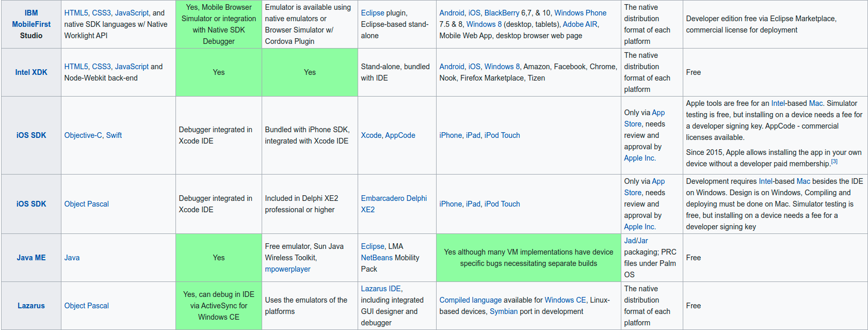
Task: Click Intel in 'Apple tools are free' cell
Action: tap(778, 103)
